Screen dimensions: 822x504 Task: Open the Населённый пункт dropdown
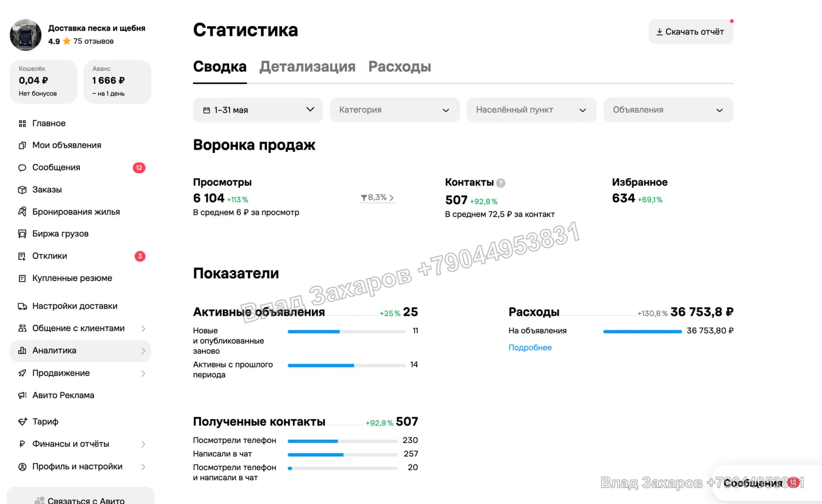[531, 110]
